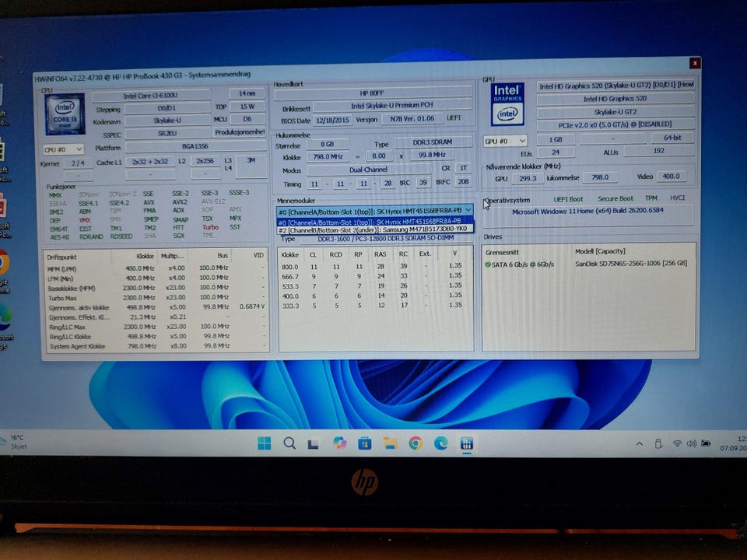Click the 798.0 MHz memory clock field

point(328,156)
